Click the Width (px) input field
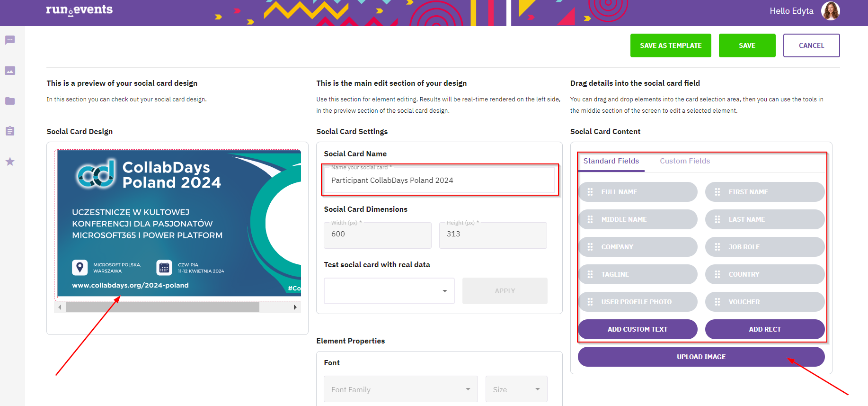Viewport: 868px width, 406px height. [x=378, y=235]
